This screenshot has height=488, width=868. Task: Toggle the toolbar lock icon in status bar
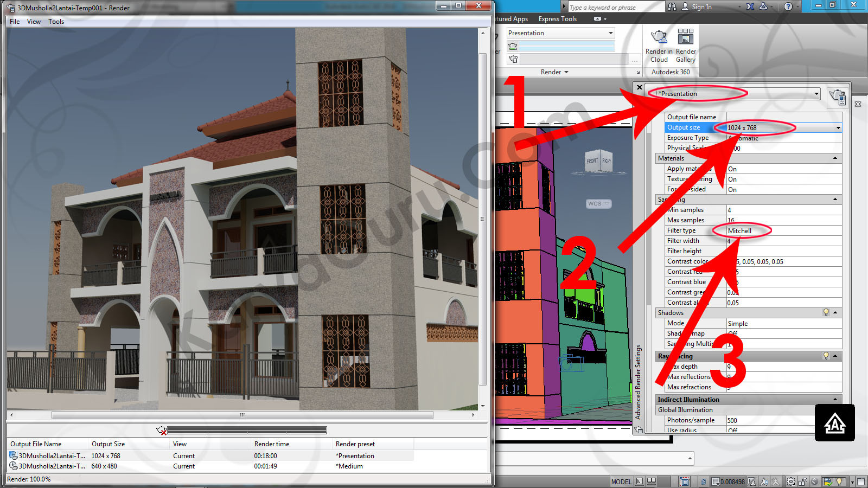click(x=803, y=481)
